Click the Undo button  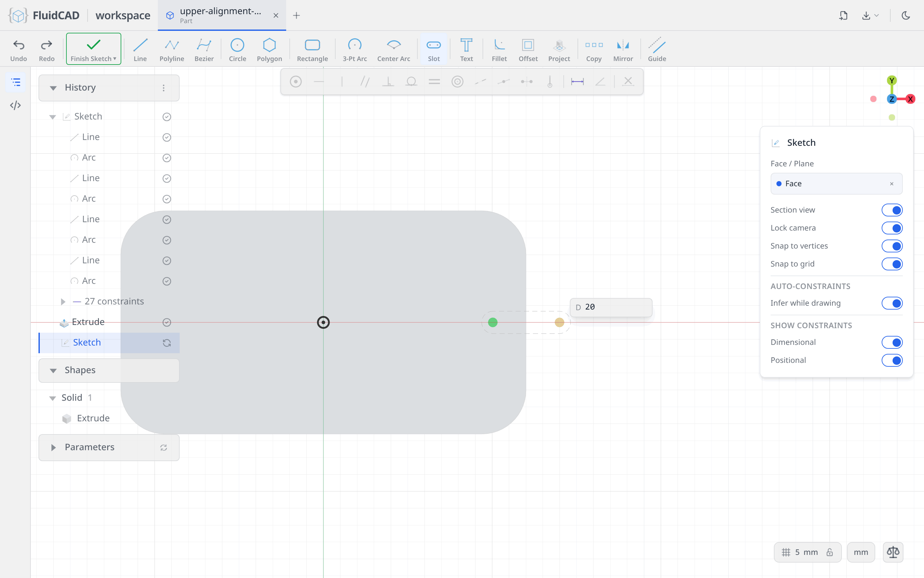coord(18,50)
